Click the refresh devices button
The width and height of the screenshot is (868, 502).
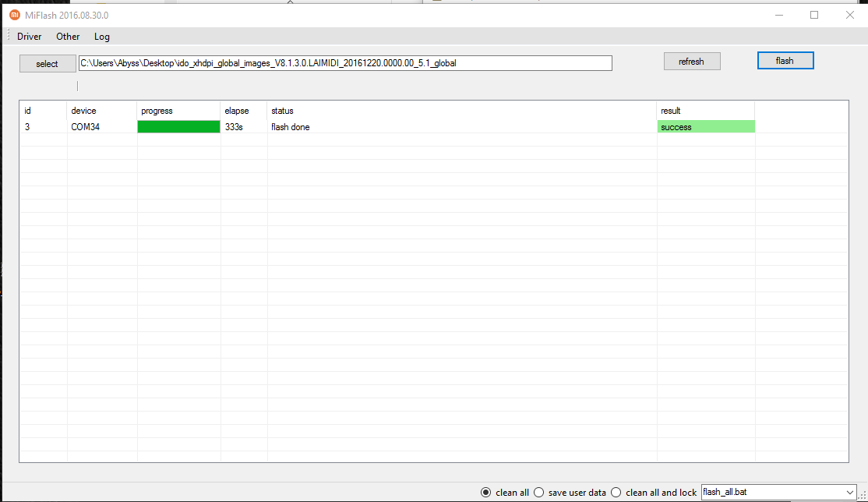[x=692, y=62]
